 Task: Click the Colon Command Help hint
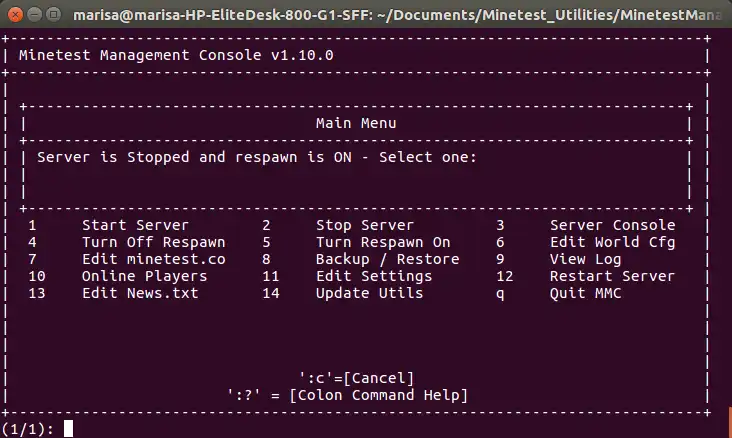[x=347, y=395]
